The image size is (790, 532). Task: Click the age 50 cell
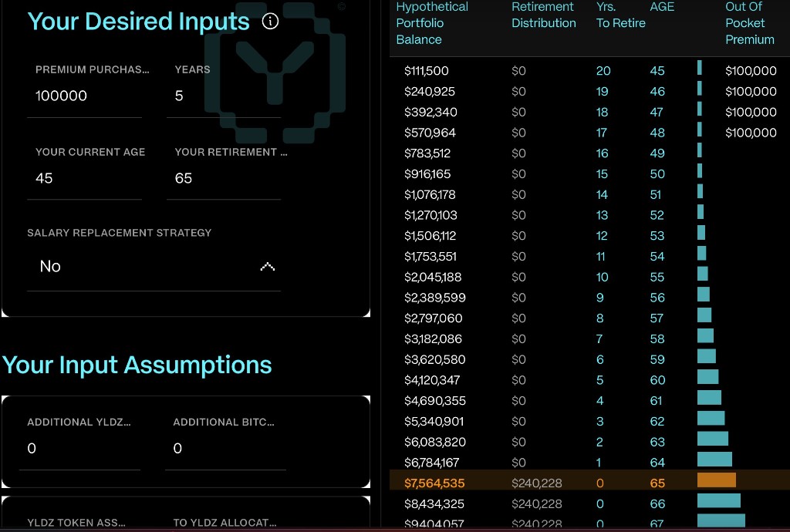pyautogui.click(x=657, y=174)
